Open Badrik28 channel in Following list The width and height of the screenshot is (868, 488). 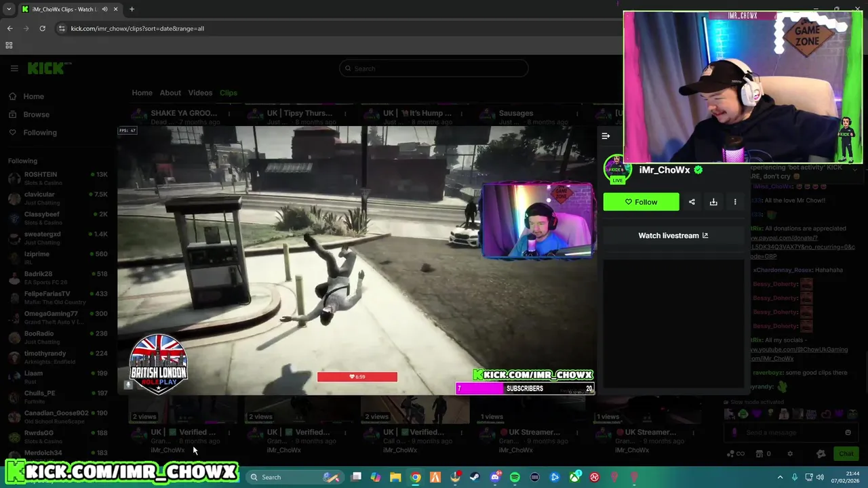(58, 277)
